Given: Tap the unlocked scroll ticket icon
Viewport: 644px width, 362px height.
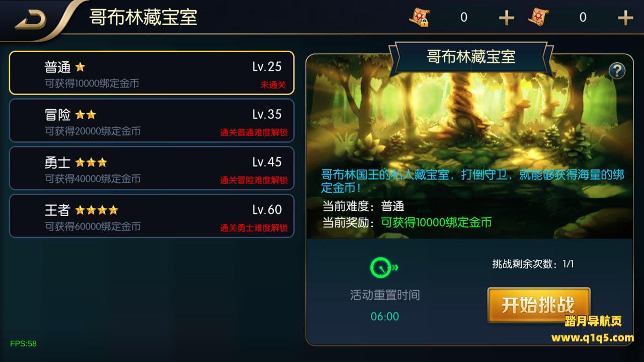Looking at the screenshot, I should (538, 17).
